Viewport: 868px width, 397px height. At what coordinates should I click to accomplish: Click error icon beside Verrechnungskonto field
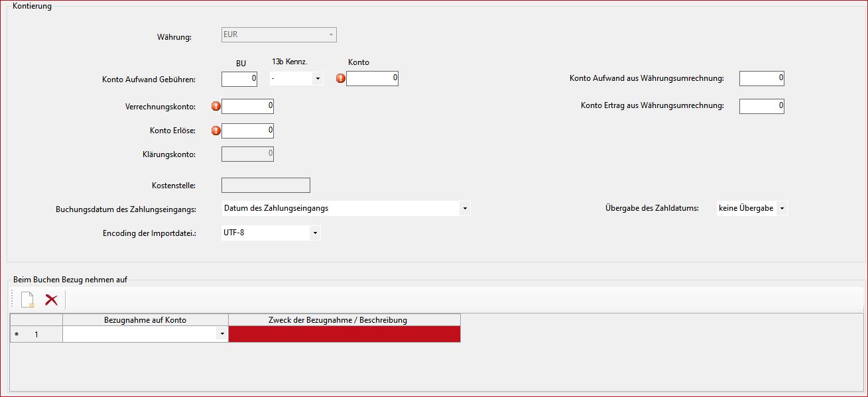click(216, 106)
